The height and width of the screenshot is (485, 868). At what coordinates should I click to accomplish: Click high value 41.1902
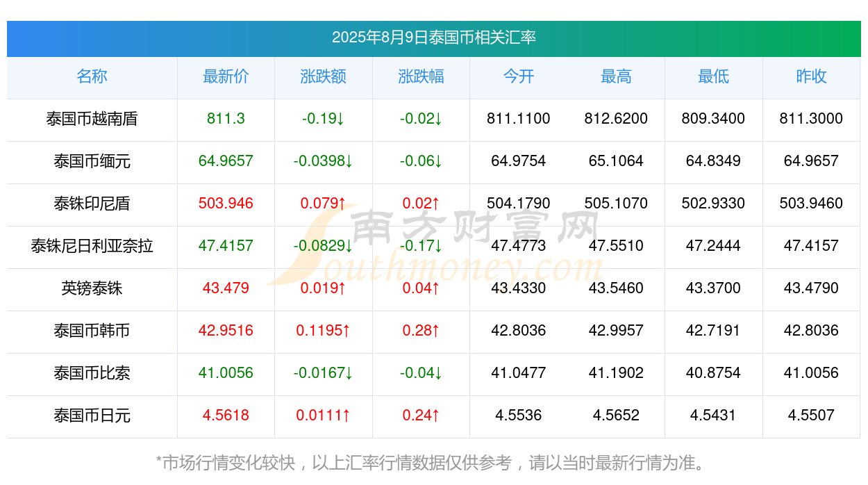coord(616,373)
